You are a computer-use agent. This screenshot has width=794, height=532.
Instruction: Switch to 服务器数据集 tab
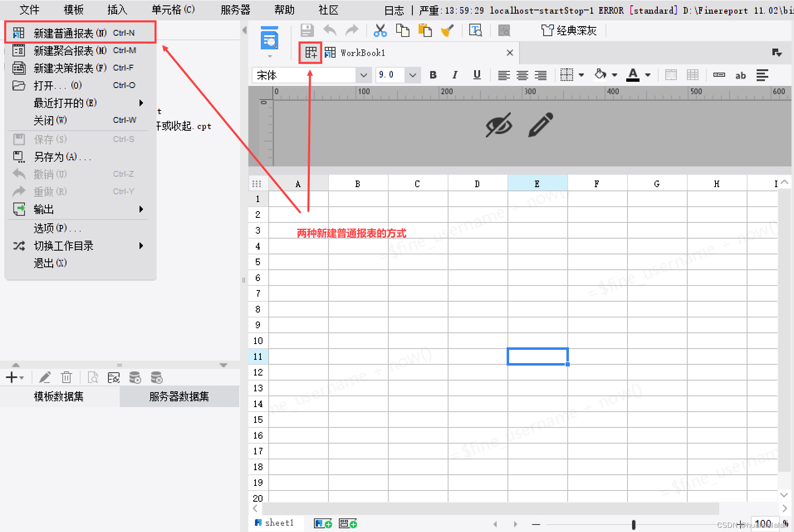(x=179, y=396)
